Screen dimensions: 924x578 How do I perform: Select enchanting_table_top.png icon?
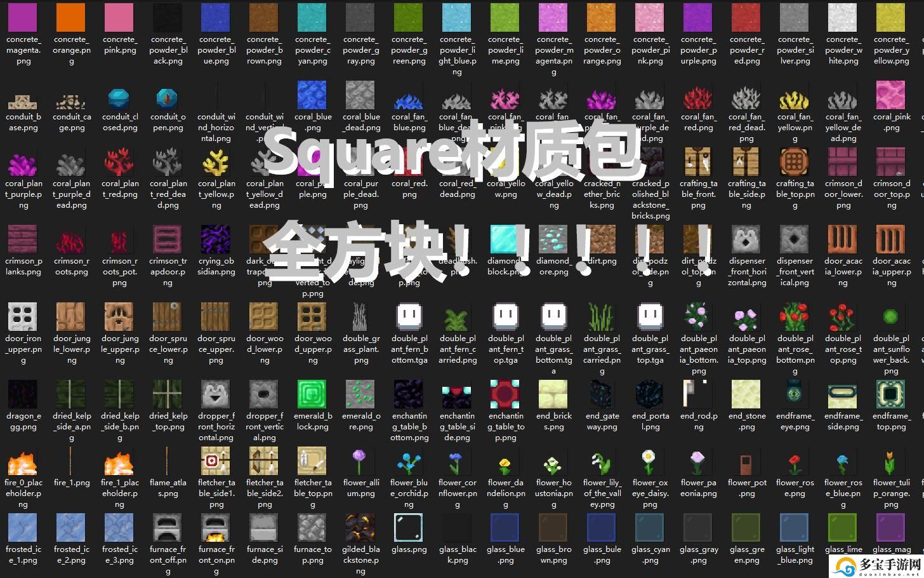(x=505, y=394)
